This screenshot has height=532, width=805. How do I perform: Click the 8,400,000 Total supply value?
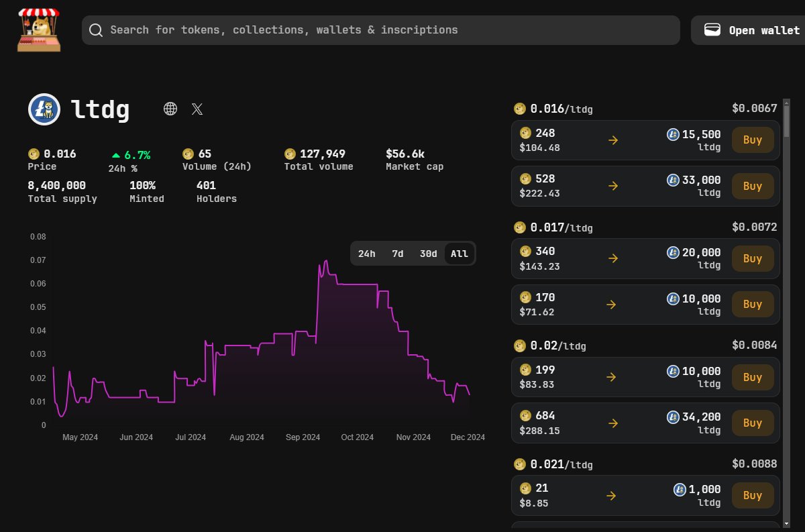click(56, 185)
